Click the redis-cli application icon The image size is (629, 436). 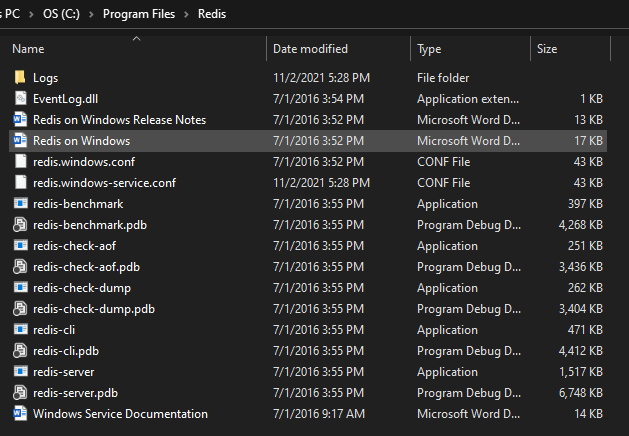pyautogui.click(x=20, y=330)
